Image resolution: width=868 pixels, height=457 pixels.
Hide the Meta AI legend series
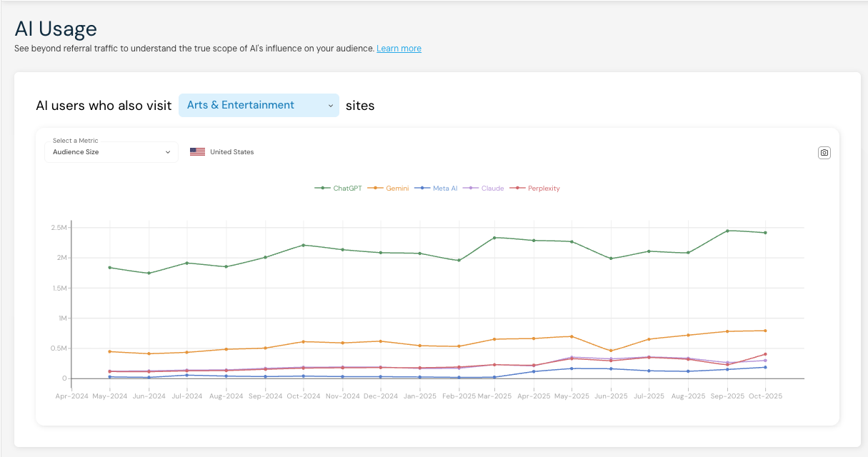pos(437,189)
